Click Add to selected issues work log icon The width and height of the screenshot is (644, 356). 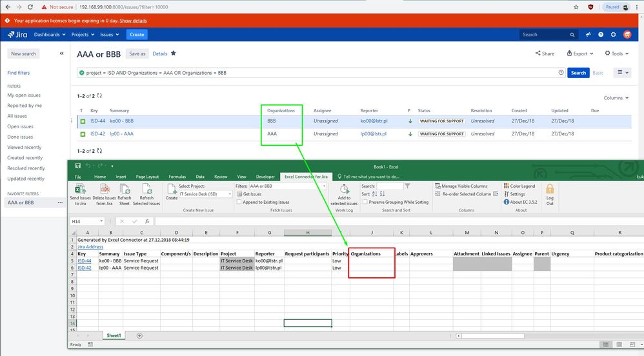click(344, 190)
